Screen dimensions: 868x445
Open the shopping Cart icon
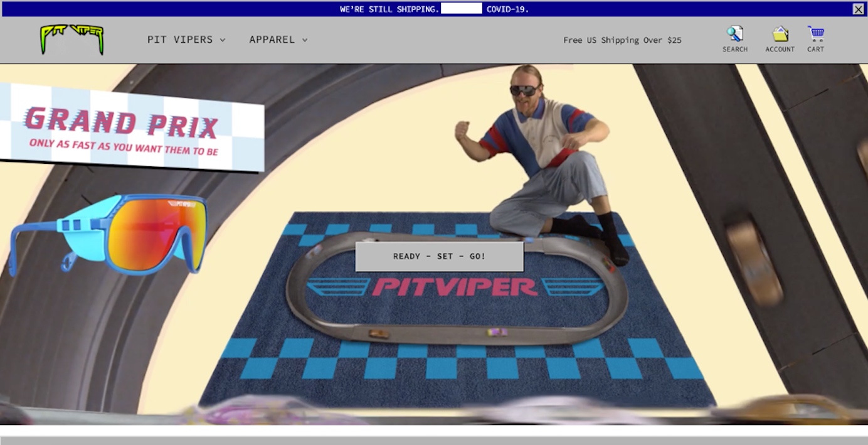[x=816, y=34]
